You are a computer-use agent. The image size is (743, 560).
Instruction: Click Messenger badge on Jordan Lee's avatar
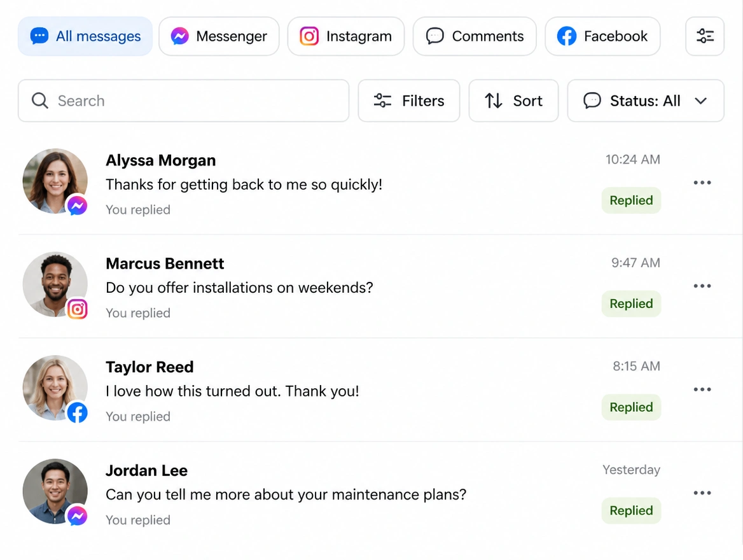pos(77,516)
